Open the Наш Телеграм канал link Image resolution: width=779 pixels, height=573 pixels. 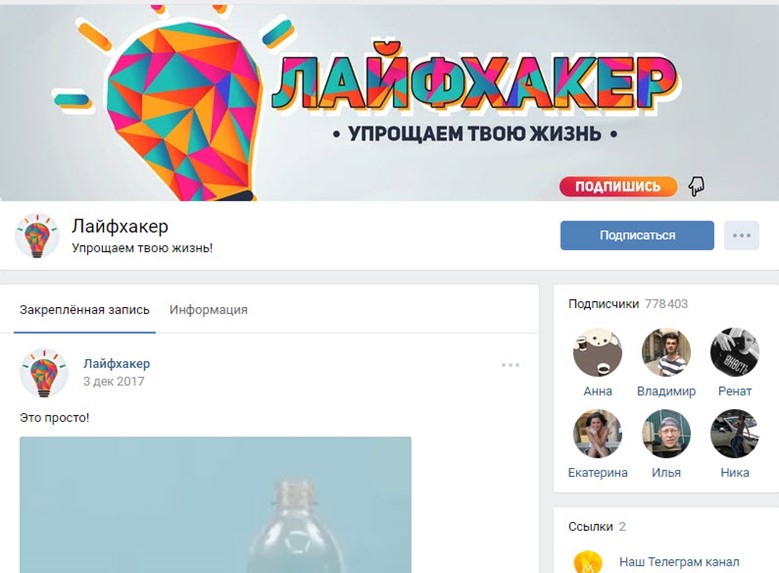pos(679,562)
